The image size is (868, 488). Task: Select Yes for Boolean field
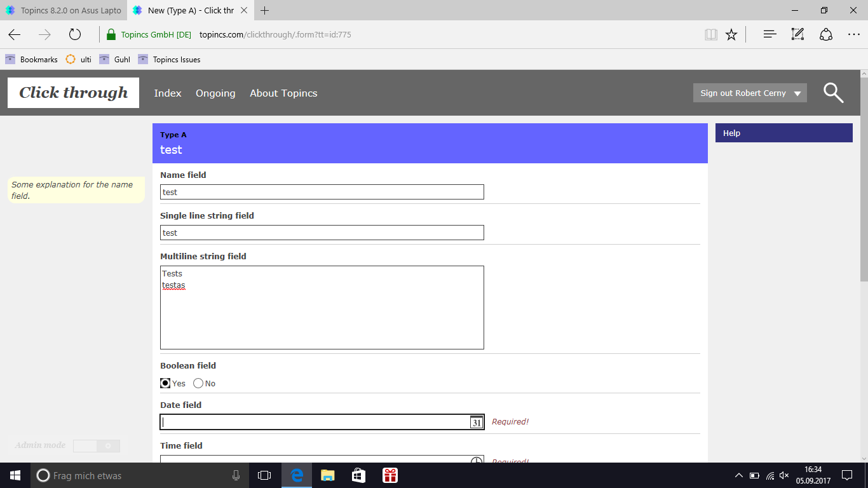point(165,383)
